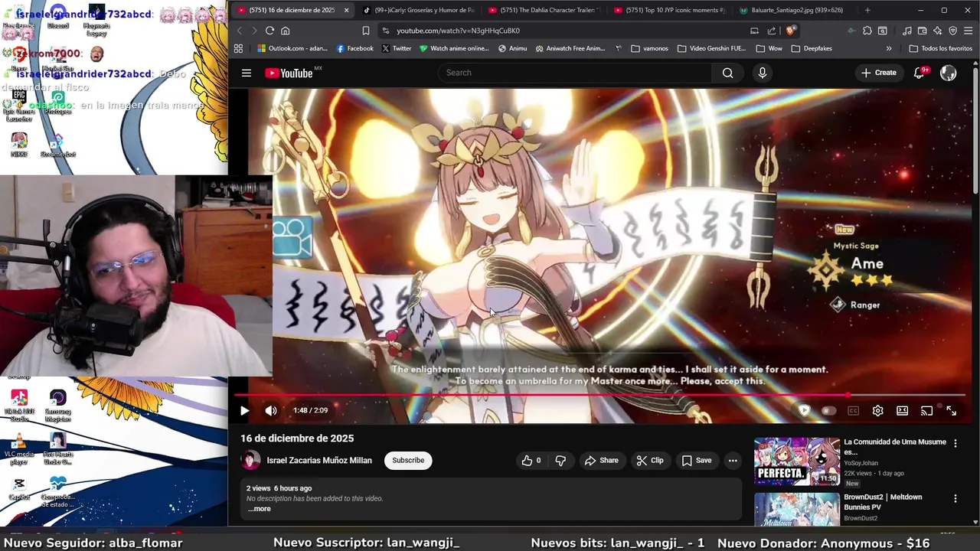Open Epic Games Launcher desktop shortcut
The height and width of the screenshot is (551, 980).
pos(19,106)
